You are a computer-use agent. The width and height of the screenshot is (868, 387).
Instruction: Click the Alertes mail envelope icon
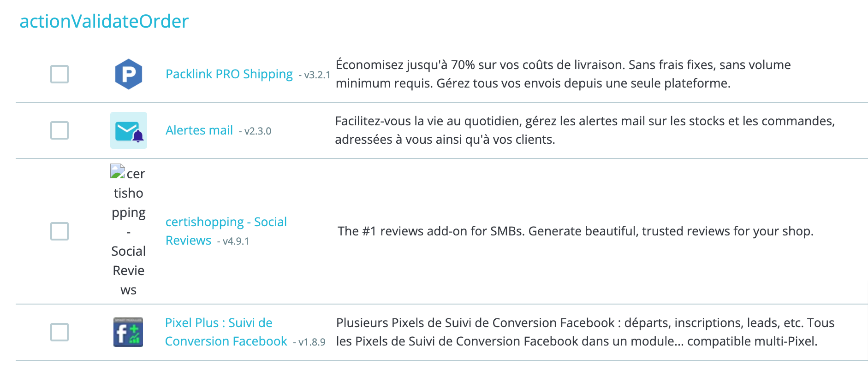click(128, 130)
